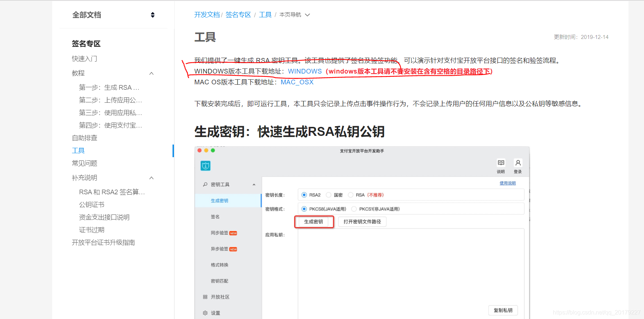Select 同步验签 in the assistant menu
644x319 pixels.
click(x=219, y=233)
